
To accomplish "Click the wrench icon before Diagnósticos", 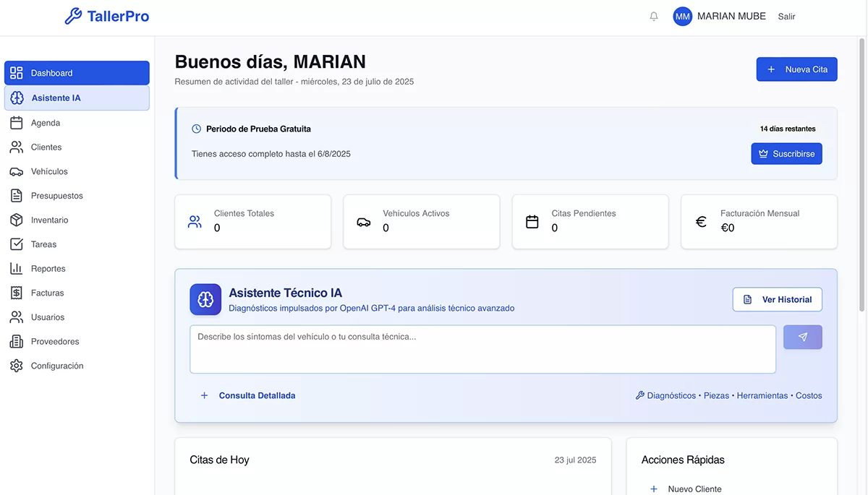I will (x=639, y=395).
